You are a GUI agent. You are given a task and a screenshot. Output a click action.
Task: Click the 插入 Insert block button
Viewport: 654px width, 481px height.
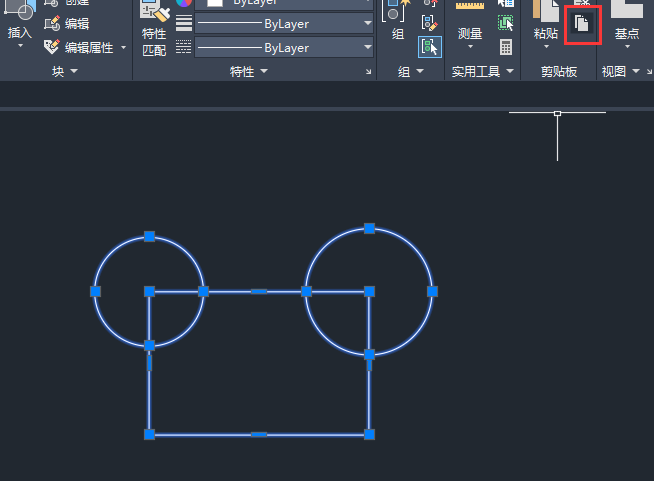point(20,23)
